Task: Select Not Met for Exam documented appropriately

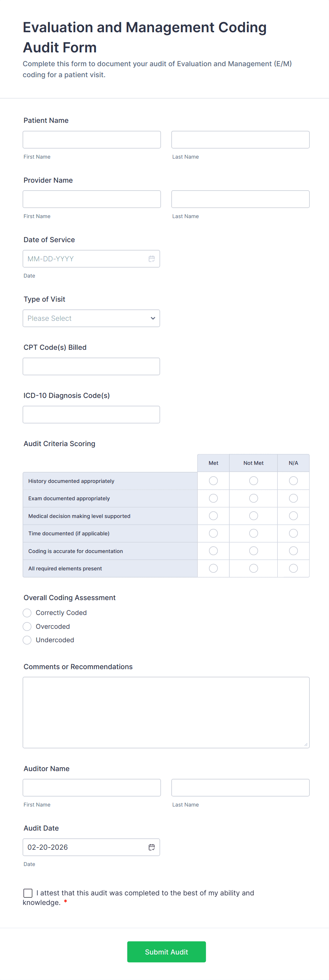Action: 253,498
